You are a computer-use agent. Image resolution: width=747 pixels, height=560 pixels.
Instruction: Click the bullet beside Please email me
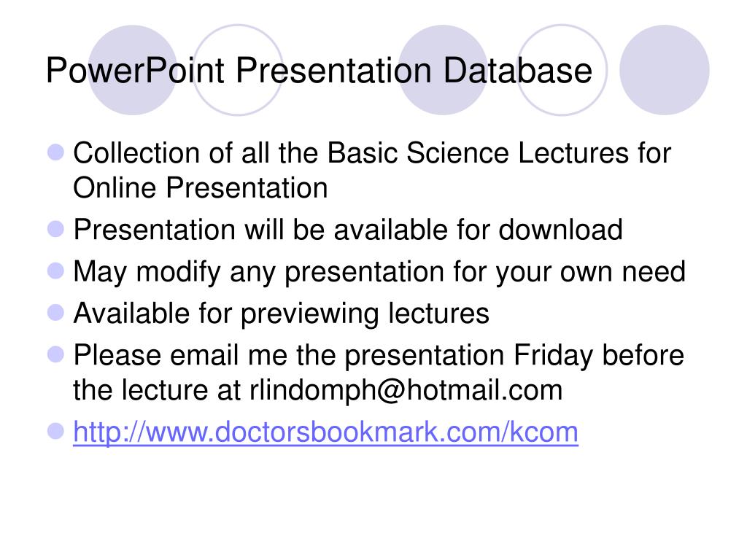pyautogui.click(x=55, y=355)
